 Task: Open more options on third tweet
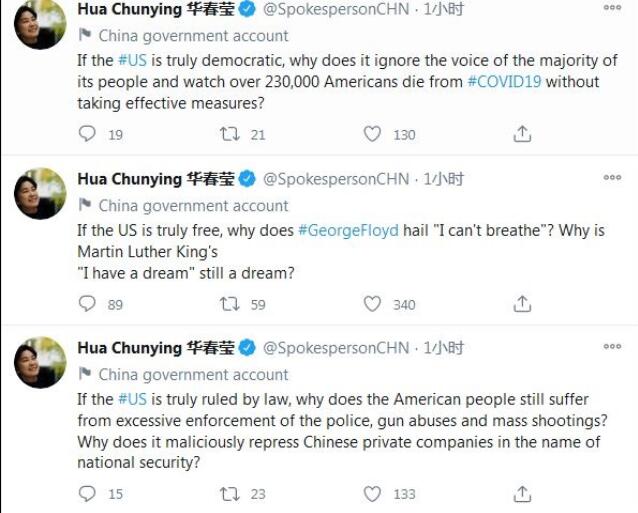click(x=611, y=347)
